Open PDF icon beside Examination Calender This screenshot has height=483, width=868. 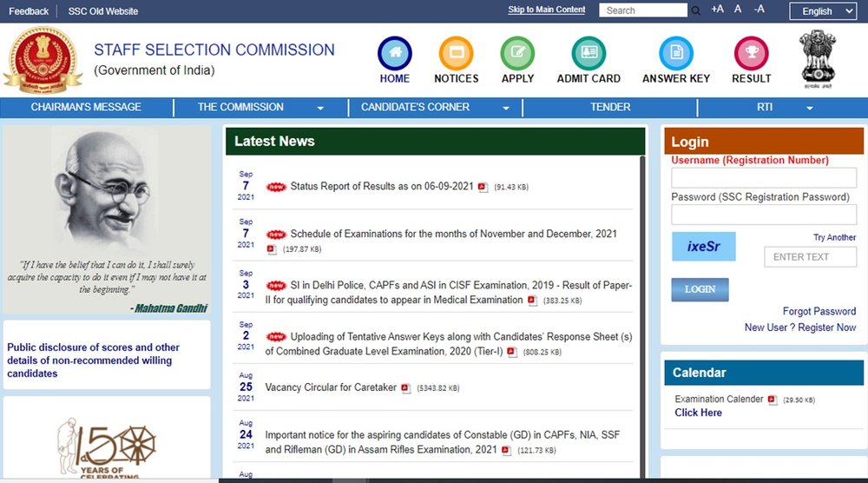point(773,400)
